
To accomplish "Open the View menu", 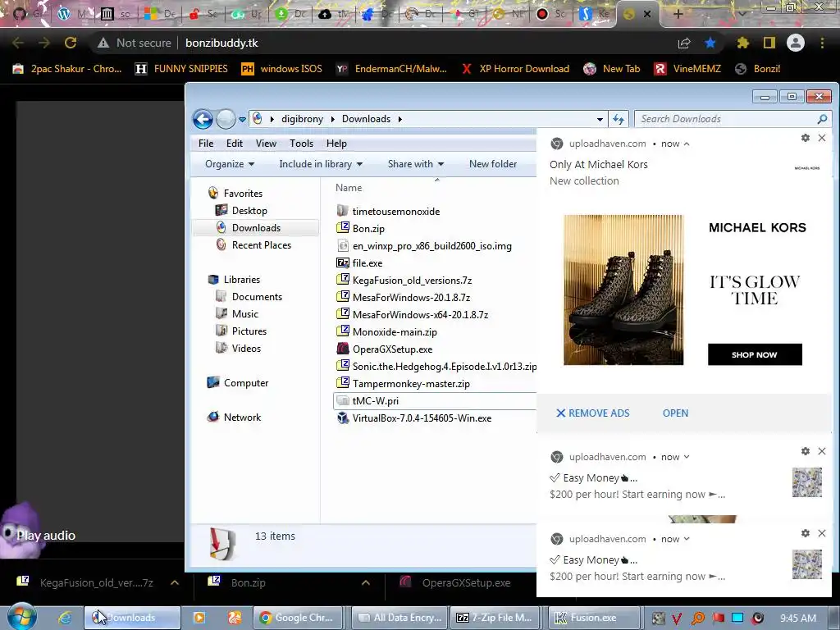I will pos(266,143).
